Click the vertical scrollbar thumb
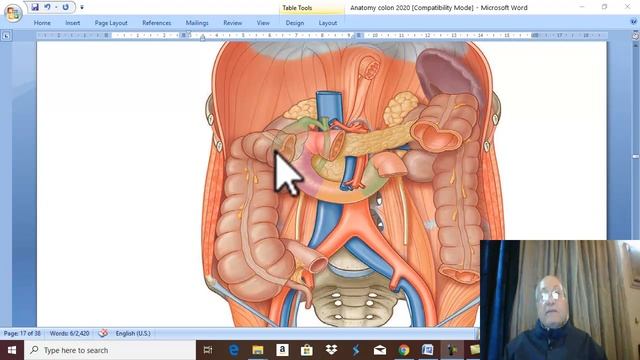The height and width of the screenshot is (360, 640). (636, 157)
